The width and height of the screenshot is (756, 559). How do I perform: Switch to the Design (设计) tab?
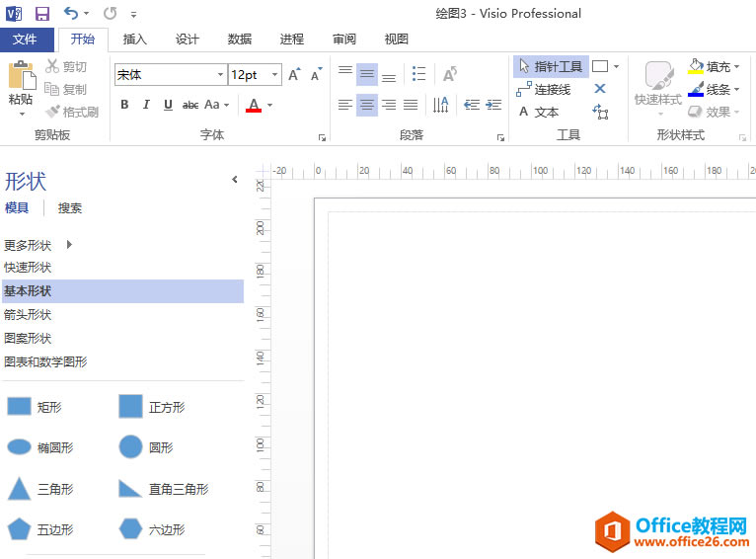tap(188, 40)
